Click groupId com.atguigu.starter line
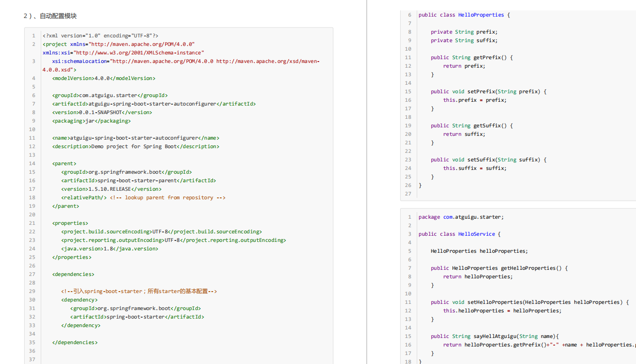This screenshot has width=636, height=364. [x=110, y=96]
